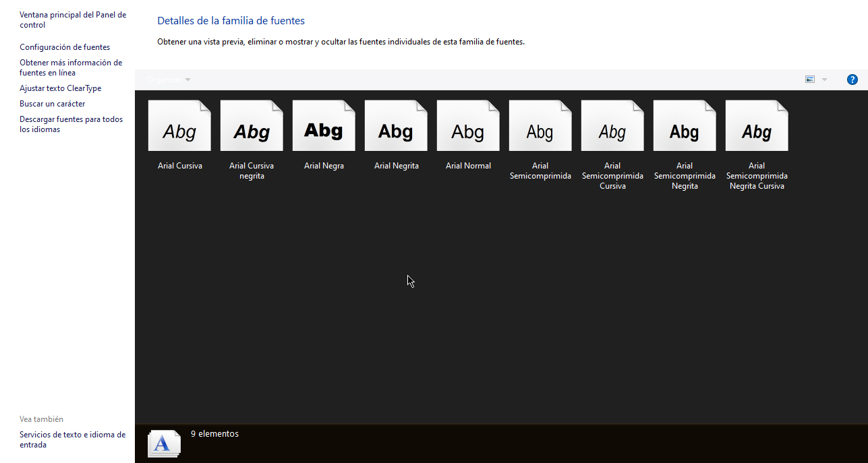The image size is (868, 463).
Task: Open Servicios de texto e idioma de entrada
Action: pos(72,439)
